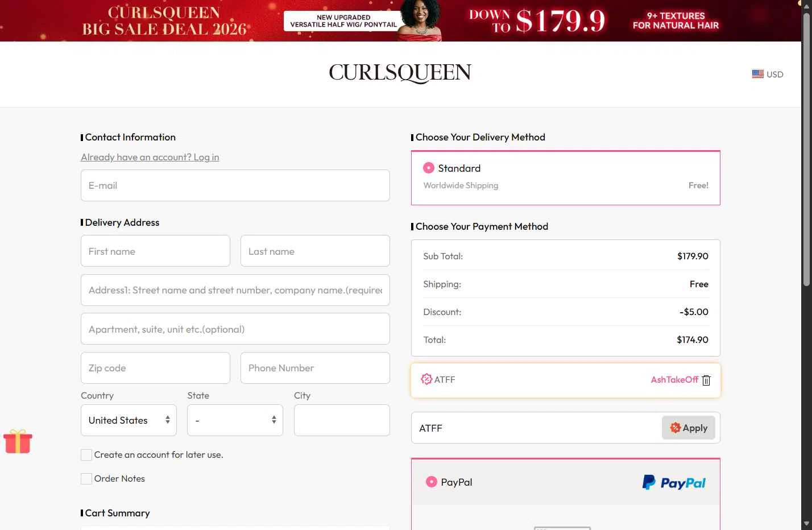
Task: Click the Total amount $174.90
Action: click(x=693, y=339)
